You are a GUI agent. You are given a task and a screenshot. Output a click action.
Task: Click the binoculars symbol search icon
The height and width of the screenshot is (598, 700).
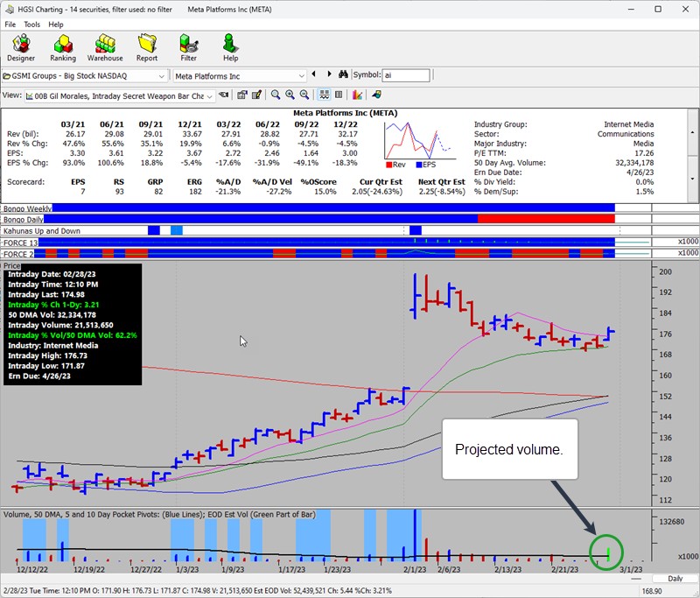344,76
